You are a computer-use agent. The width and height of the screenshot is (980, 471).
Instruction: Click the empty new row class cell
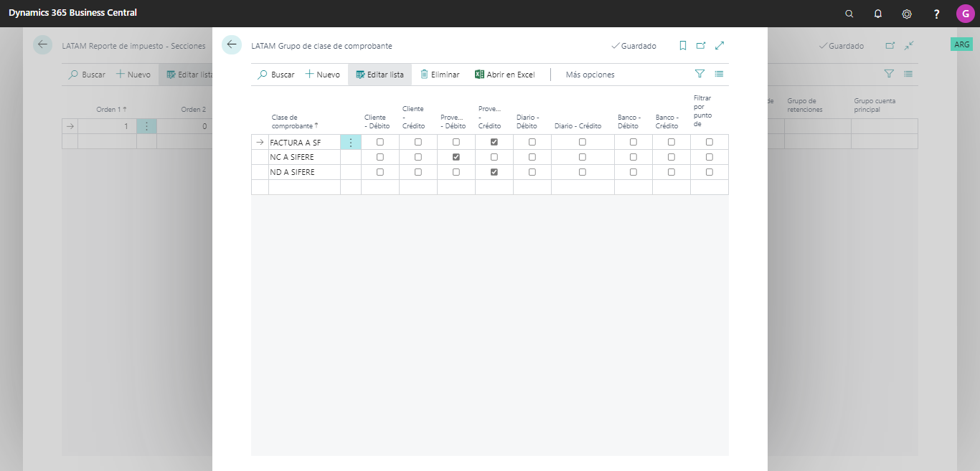pyautogui.click(x=304, y=187)
